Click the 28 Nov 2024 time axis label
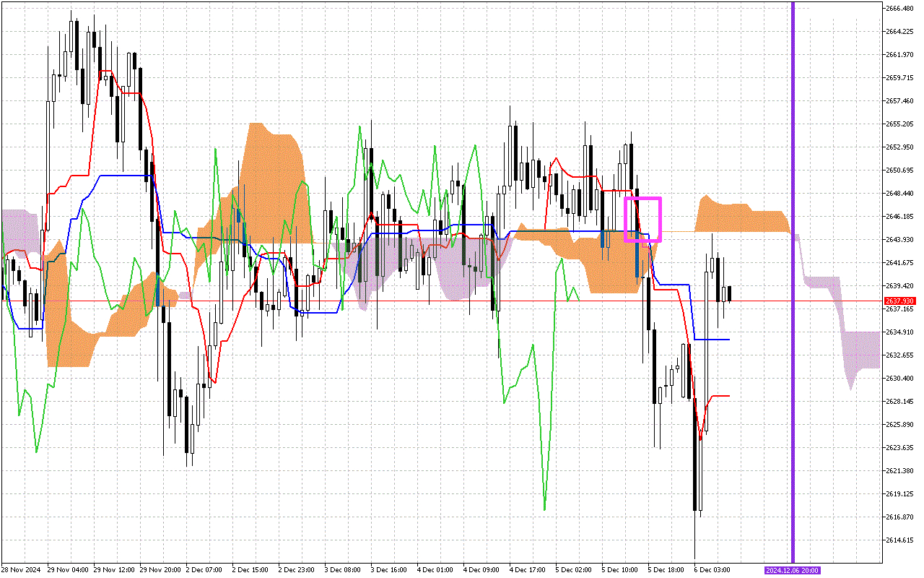924x578 pixels. pos(21,570)
